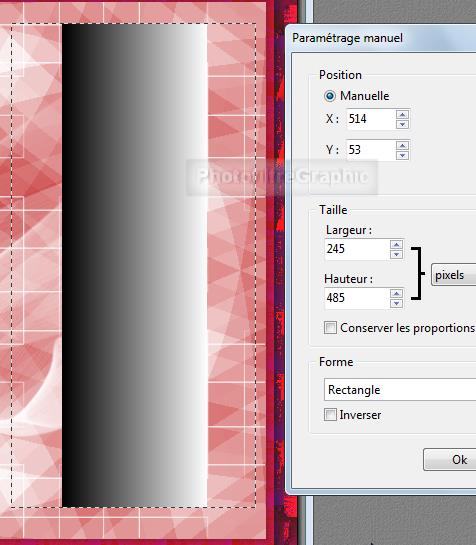476x545 pixels.
Task: Decrease Y position with down arrow
Action: (402, 155)
